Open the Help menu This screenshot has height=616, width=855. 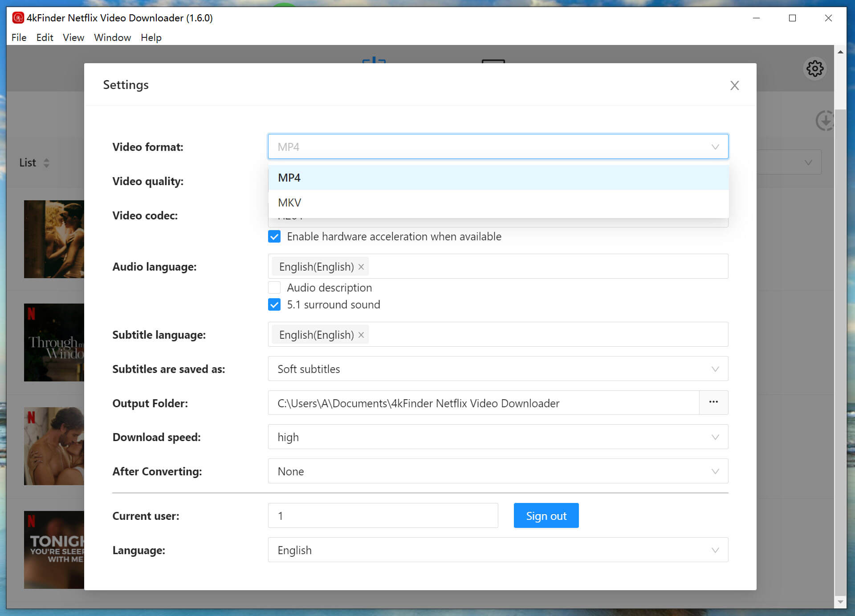click(x=151, y=37)
